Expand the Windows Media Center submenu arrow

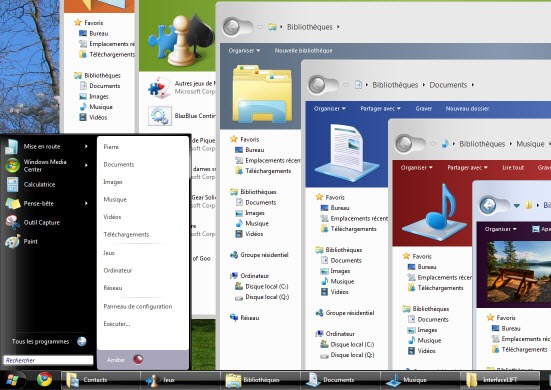(x=86, y=165)
